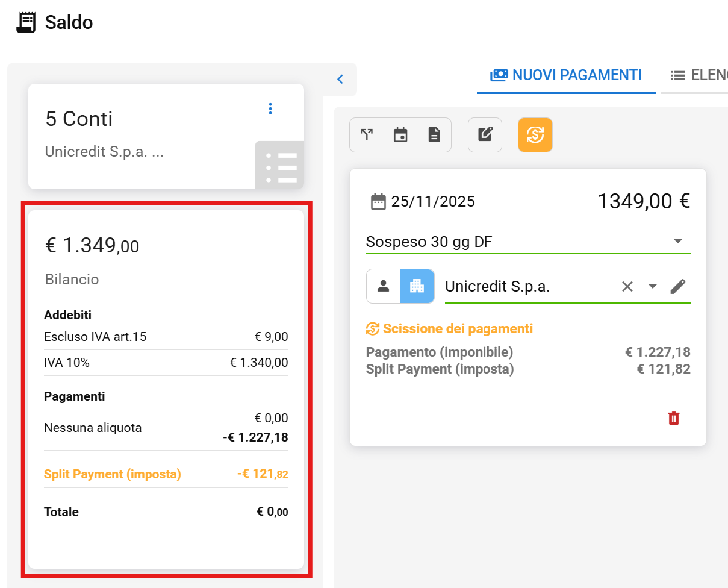728x588 pixels.
Task: Click the list icon on 5 Conti card
Action: (x=281, y=166)
